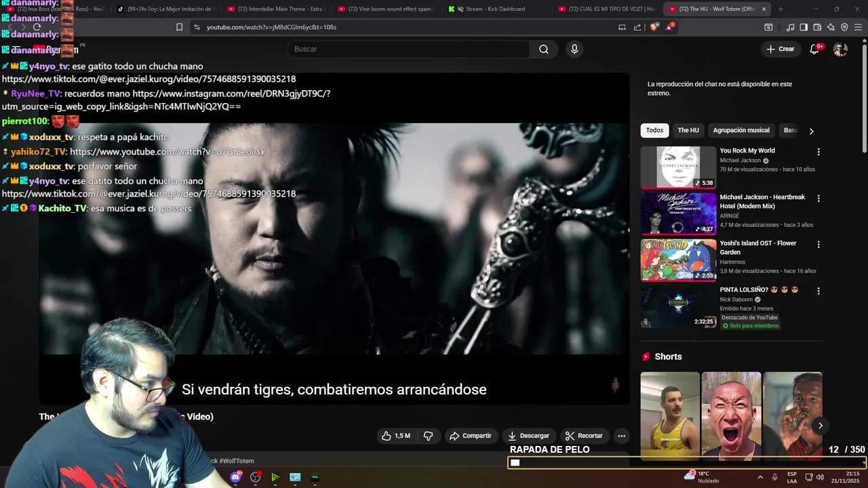The image size is (868, 488).
Task: Click the tab search icon in toolbar
Action: (768, 27)
